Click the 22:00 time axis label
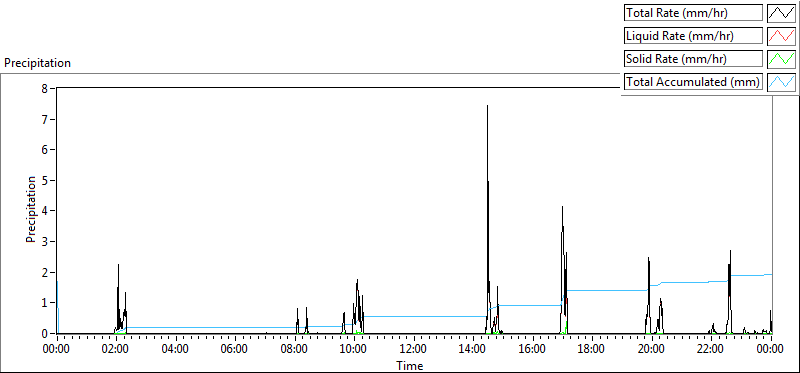The image size is (800, 373). [711, 350]
